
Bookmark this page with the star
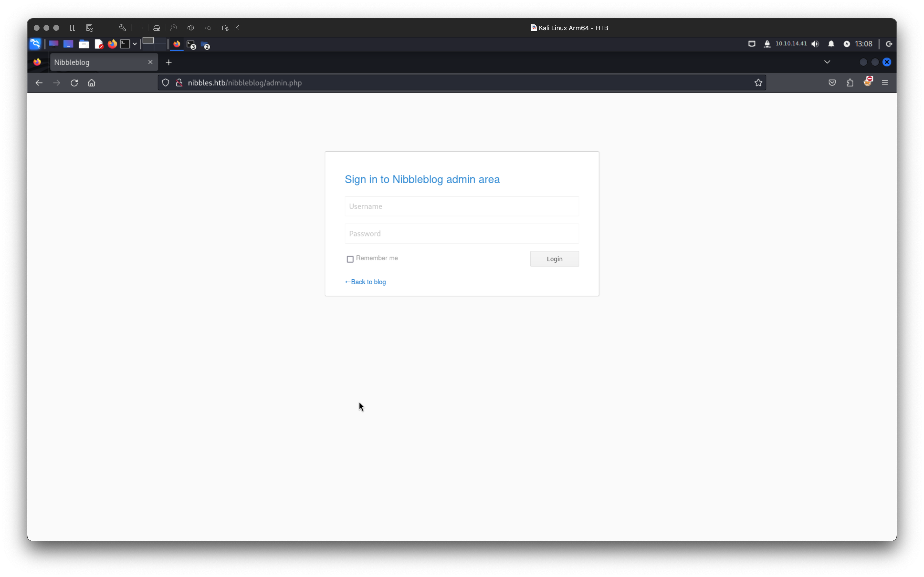(x=758, y=83)
